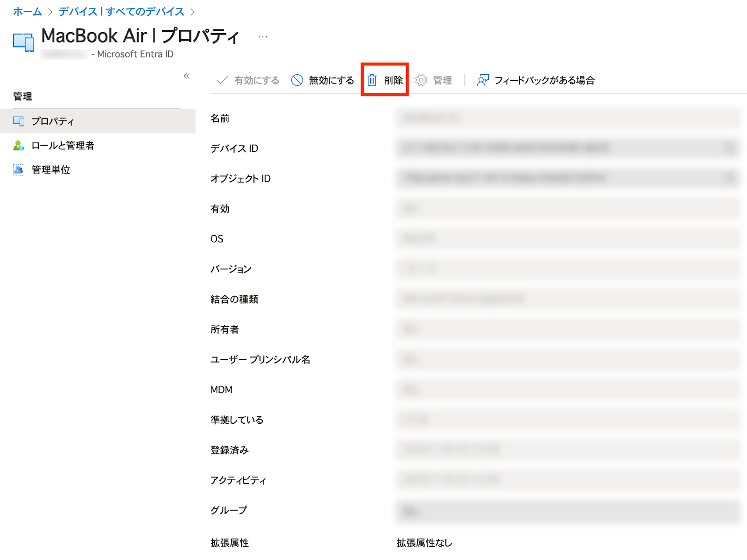Click the 管理単位 sidebar icon
The width and height of the screenshot is (747, 560).
click(x=19, y=170)
